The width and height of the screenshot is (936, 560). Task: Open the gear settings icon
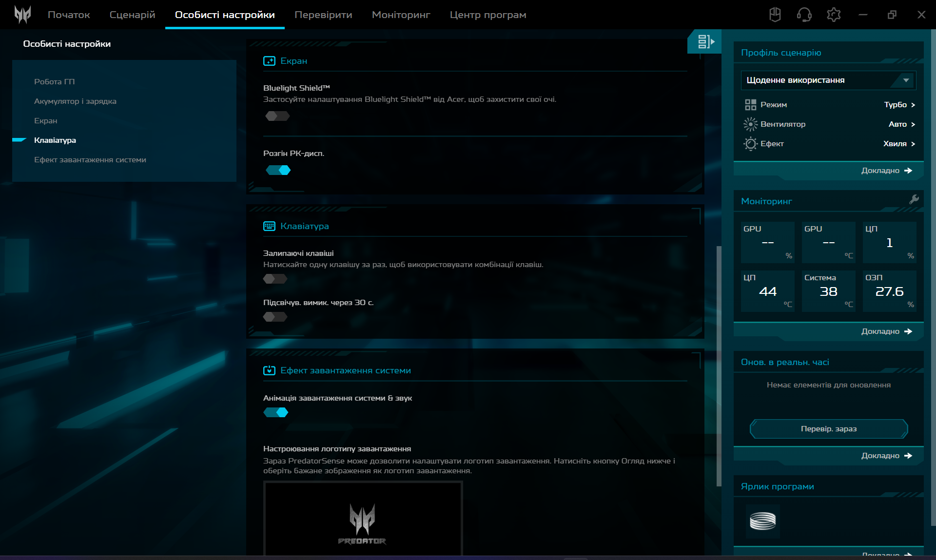click(834, 15)
